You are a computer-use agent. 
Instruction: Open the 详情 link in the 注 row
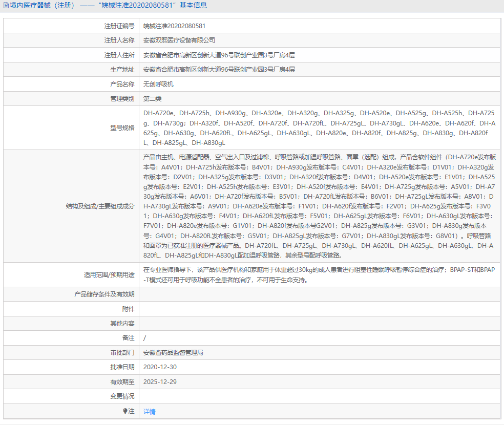(x=149, y=411)
